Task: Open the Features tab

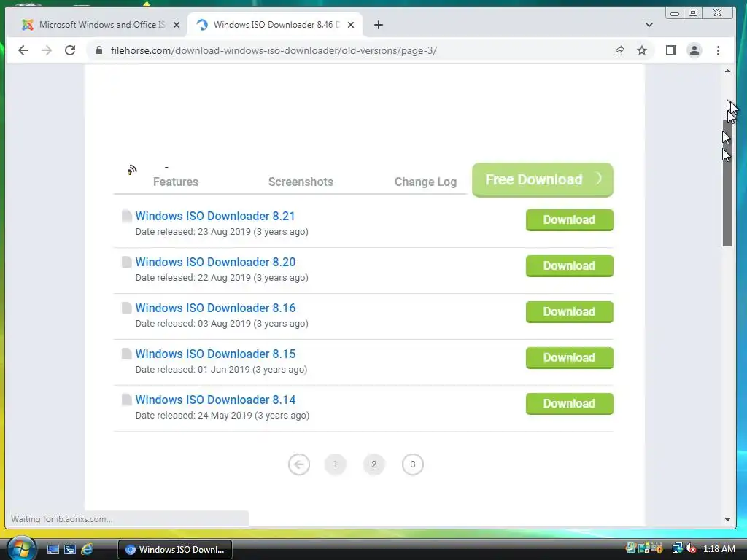Action: coord(175,182)
